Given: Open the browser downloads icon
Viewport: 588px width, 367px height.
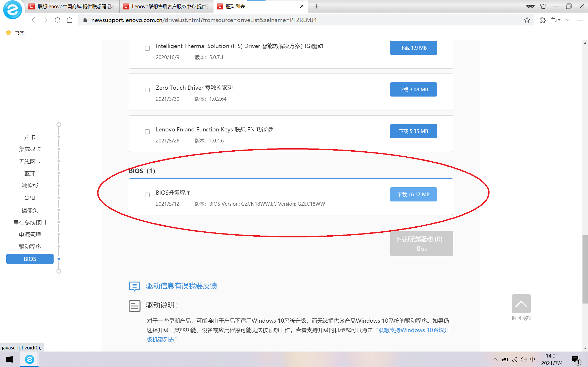Looking at the screenshot, I should [568, 20].
